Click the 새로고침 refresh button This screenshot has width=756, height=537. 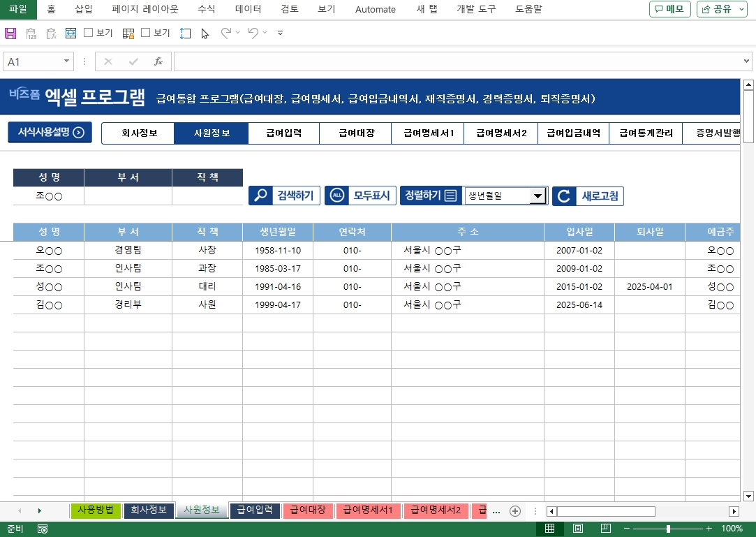[x=588, y=196]
